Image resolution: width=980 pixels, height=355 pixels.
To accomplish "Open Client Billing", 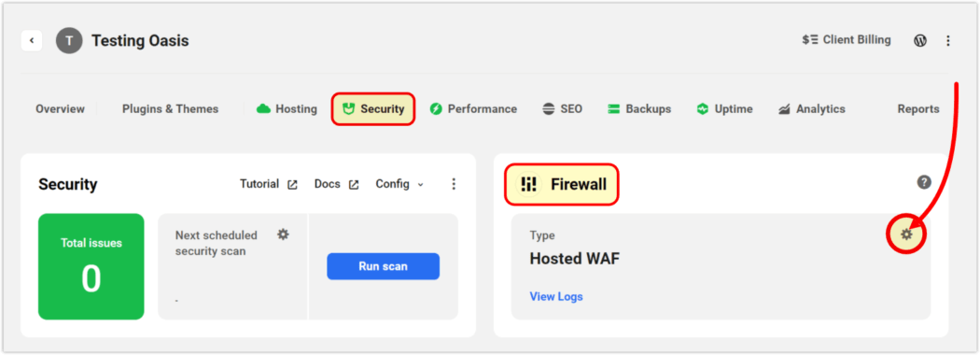I will tap(847, 40).
